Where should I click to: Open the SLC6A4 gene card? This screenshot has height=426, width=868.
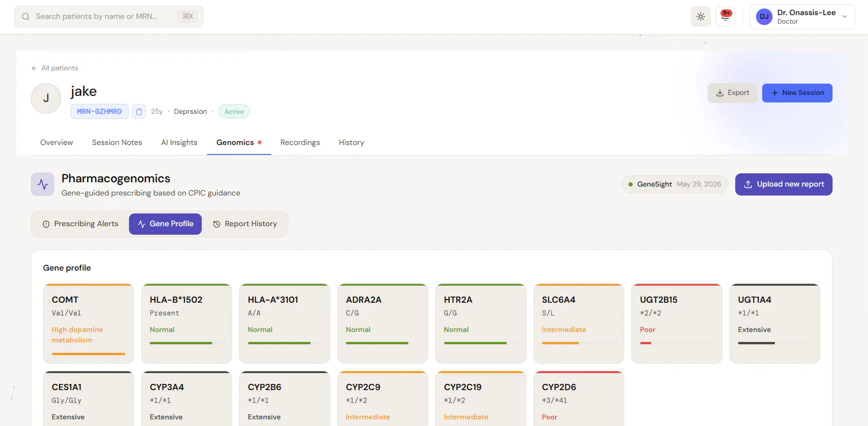point(579,324)
